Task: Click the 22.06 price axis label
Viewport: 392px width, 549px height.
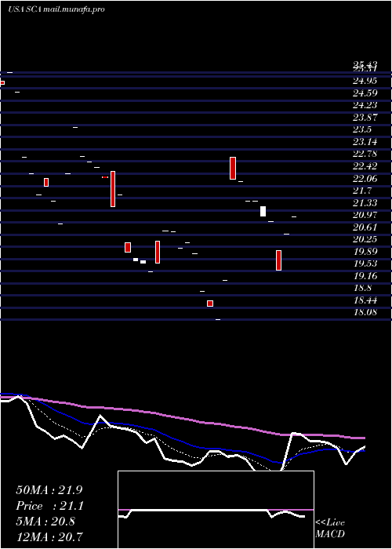Action: [x=365, y=179]
